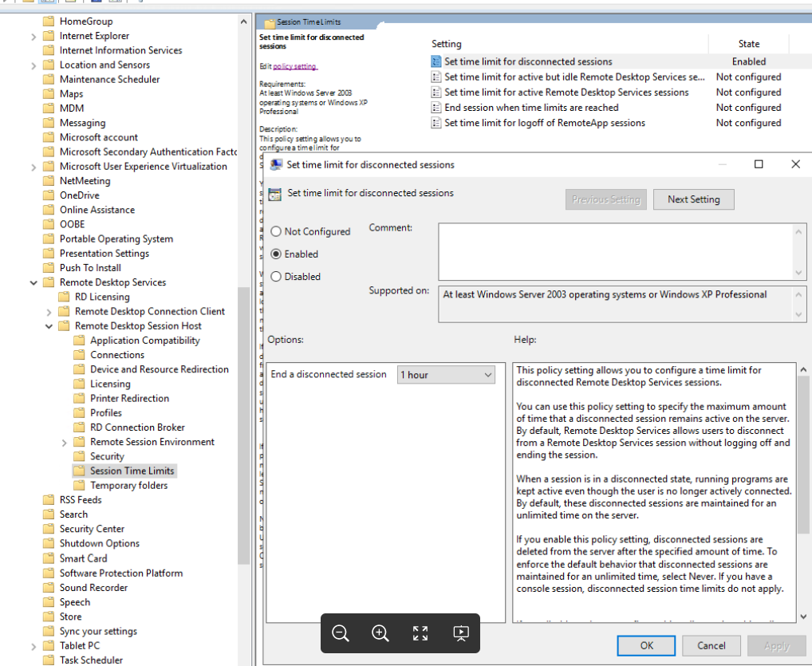The height and width of the screenshot is (666, 812).
Task: Select the Security tree item
Action: pyautogui.click(x=107, y=456)
